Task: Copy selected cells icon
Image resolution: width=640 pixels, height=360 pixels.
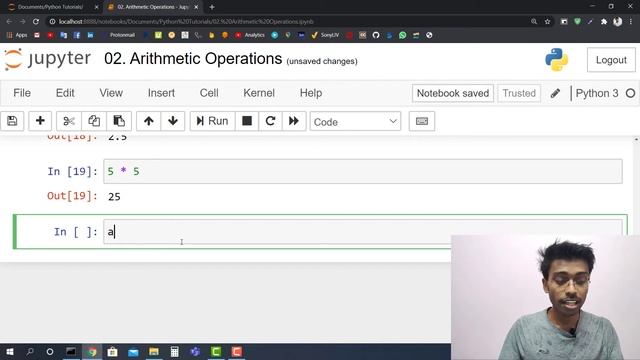Action: click(94, 121)
